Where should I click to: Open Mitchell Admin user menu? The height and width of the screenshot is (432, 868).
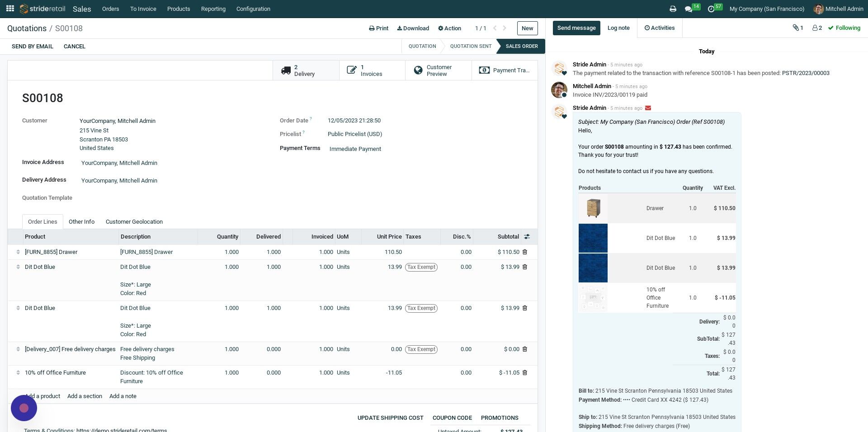coord(838,9)
